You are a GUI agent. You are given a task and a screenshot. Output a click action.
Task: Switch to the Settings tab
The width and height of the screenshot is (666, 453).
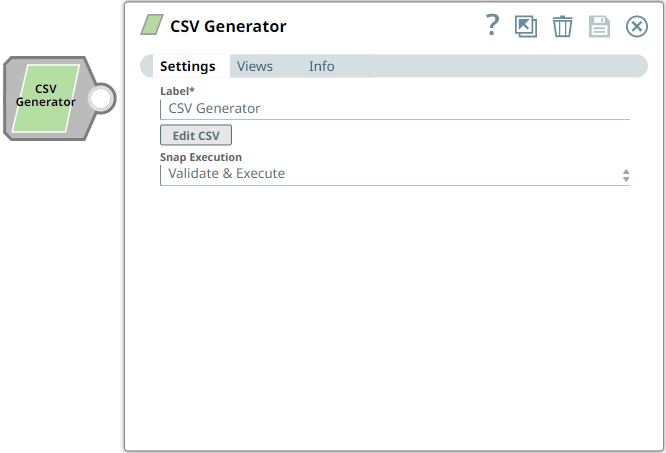pyautogui.click(x=187, y=66)
